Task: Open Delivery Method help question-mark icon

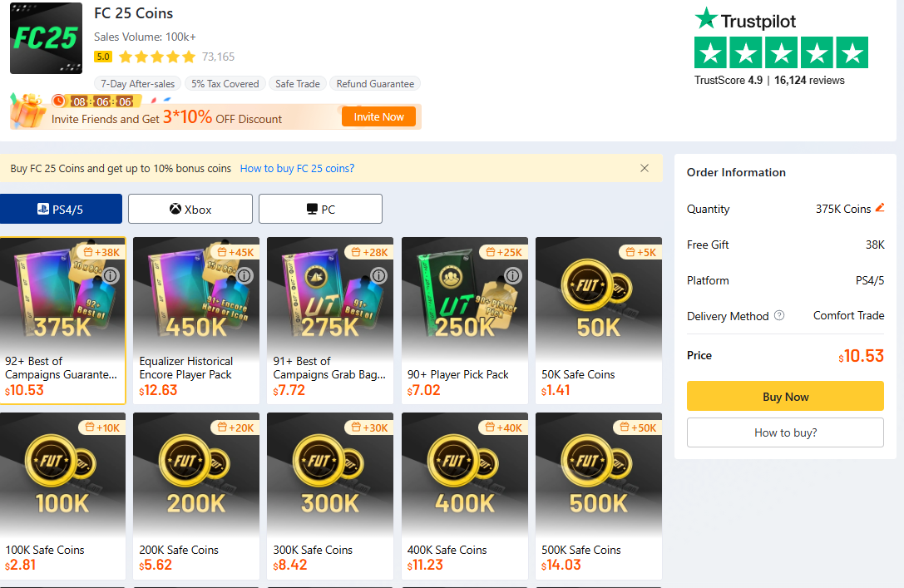Action: point(779,315)
